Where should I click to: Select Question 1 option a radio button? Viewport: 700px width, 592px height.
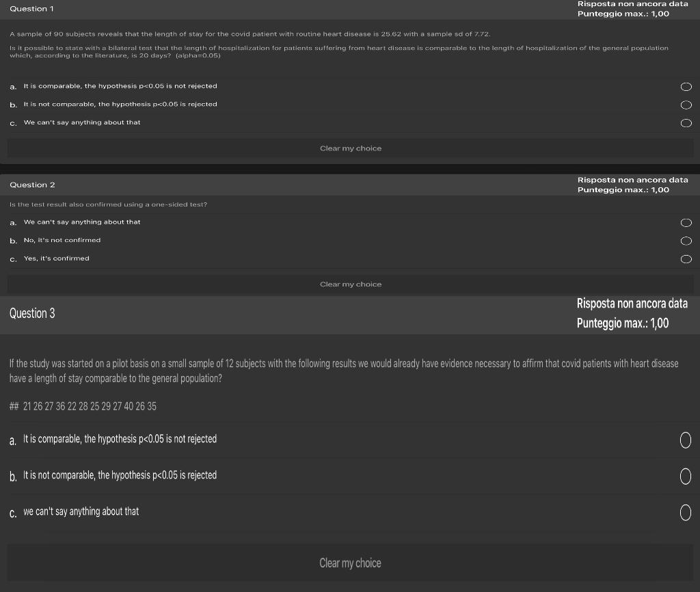(x=686, y=87)
